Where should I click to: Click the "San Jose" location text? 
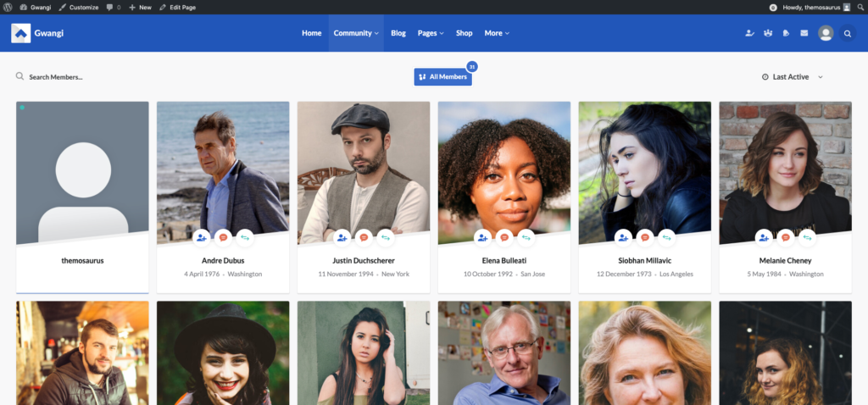coord(533,275)
